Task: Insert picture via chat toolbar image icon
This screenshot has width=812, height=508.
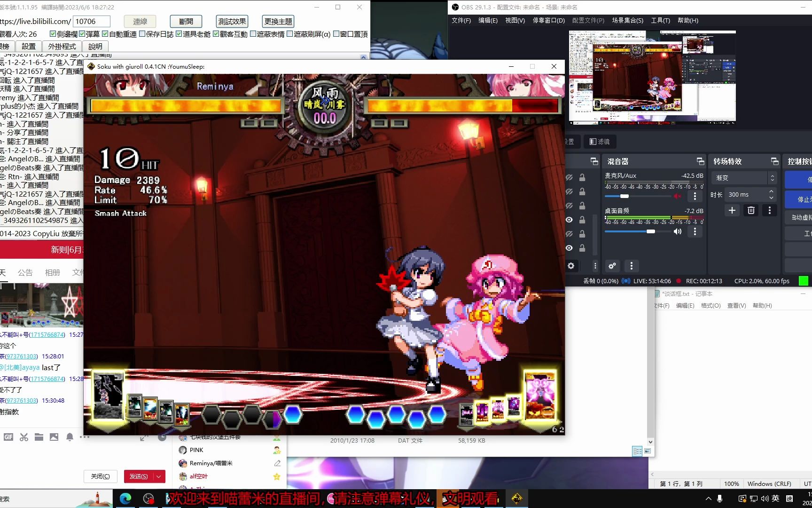Action: point(54,437)
